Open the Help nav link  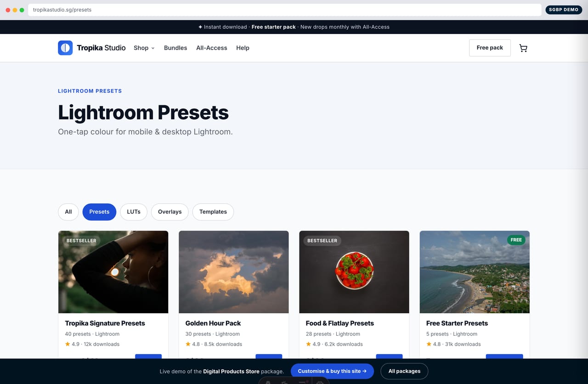coord(243,48)
